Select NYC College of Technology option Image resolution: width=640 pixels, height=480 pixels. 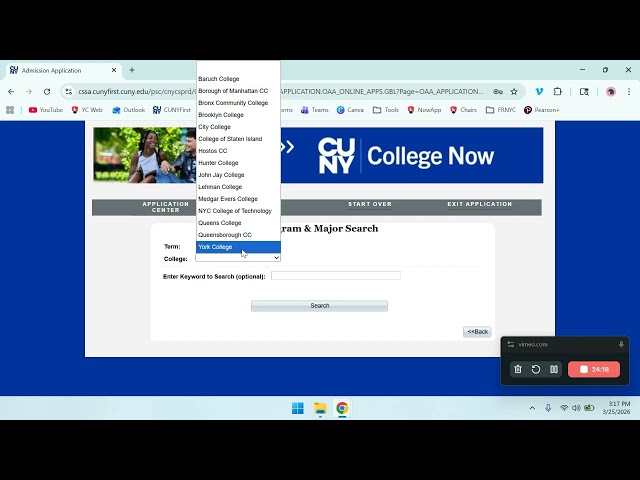pyautogui.click(x=238, y=211)
